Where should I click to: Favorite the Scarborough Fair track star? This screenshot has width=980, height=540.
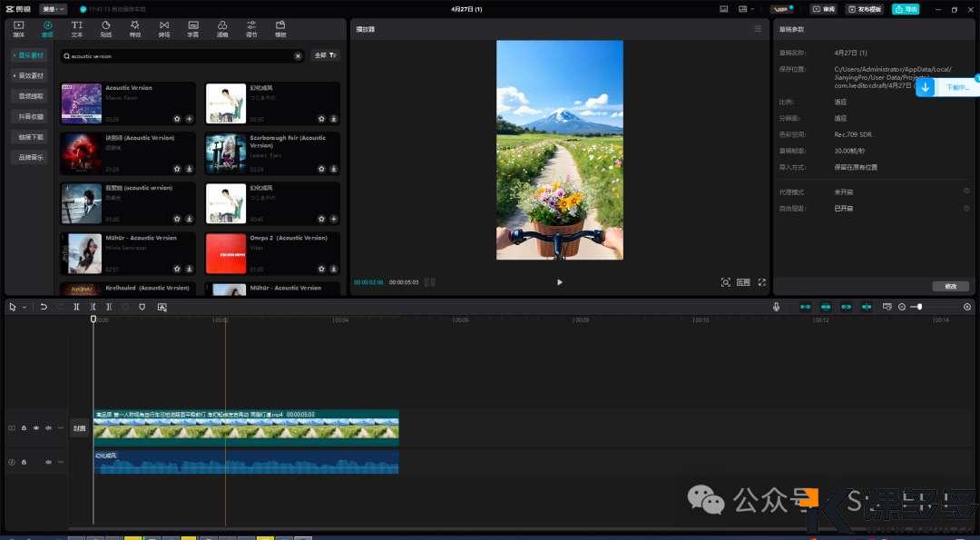click(321, 168)
